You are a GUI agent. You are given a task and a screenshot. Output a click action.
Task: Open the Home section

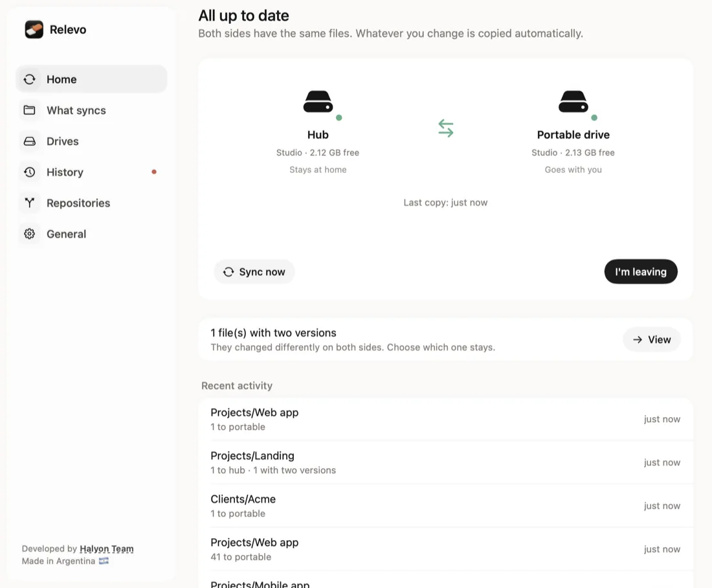(91, 80)
